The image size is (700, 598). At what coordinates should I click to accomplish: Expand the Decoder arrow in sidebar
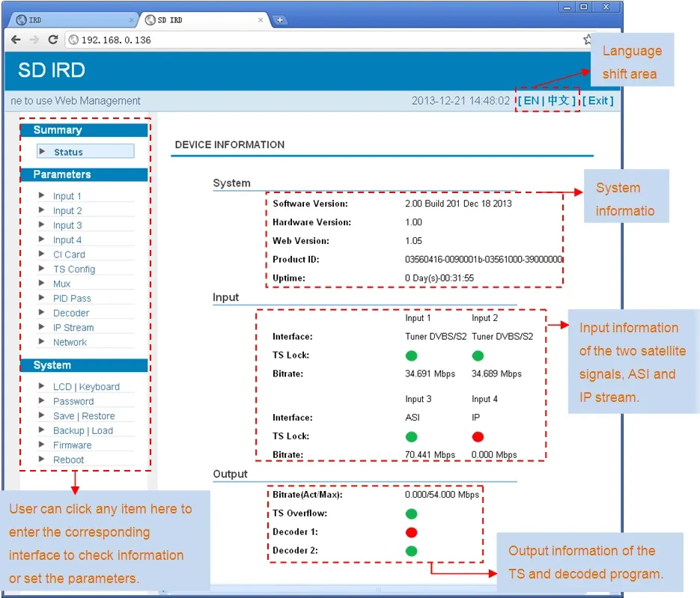click(x=41, y=312)
